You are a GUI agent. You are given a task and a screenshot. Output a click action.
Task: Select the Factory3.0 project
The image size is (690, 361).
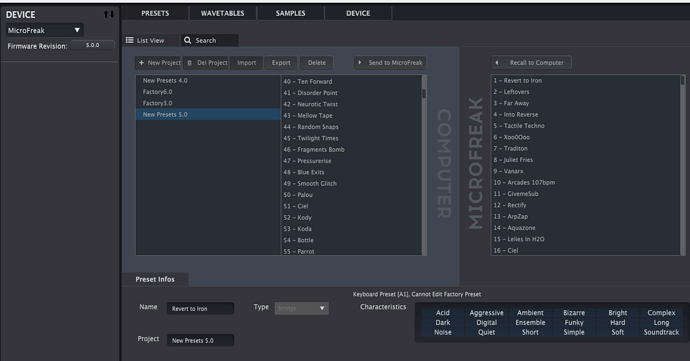[208, 103]
